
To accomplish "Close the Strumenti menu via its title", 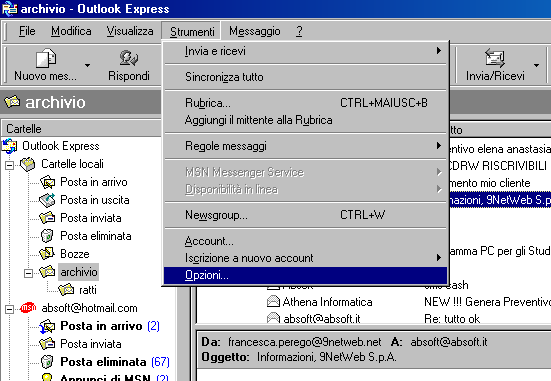I will (192, 32).
